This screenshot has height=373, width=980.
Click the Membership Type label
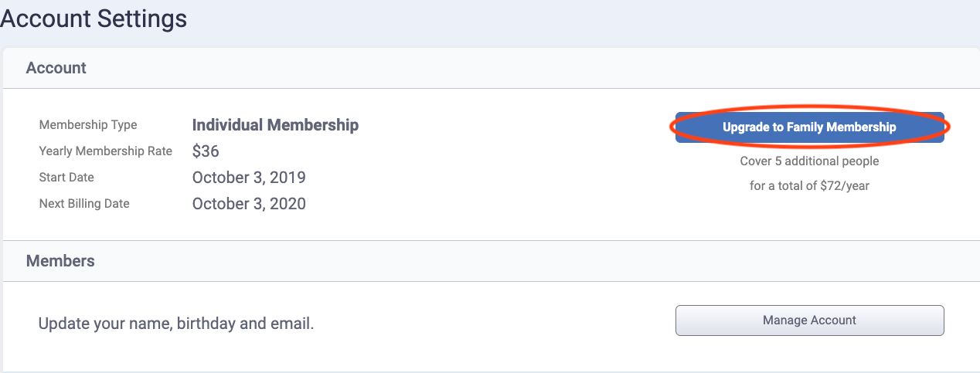[x=88, y=125]
